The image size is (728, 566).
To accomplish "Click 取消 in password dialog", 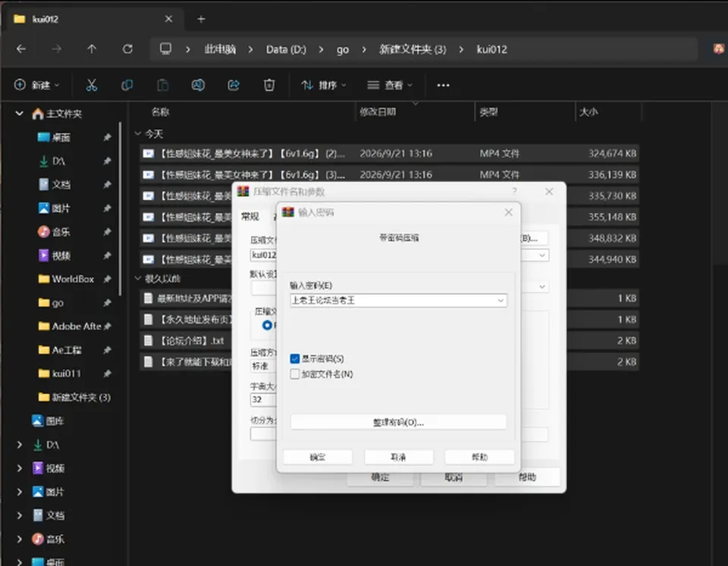I will click(x=398, y=457).
